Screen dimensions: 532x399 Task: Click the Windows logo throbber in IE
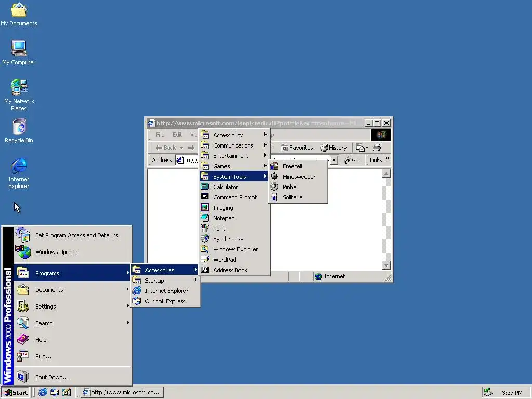(x=381, y=135)
